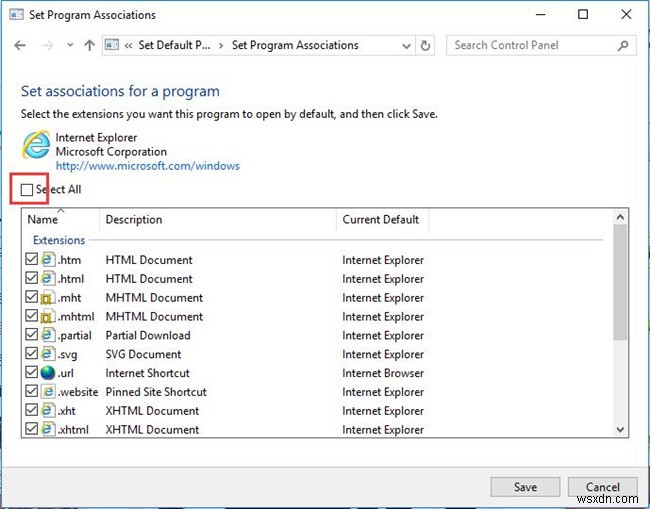Click the .htm file type icon
This screenshot has width=650, height=509.
tap(48, 259)
